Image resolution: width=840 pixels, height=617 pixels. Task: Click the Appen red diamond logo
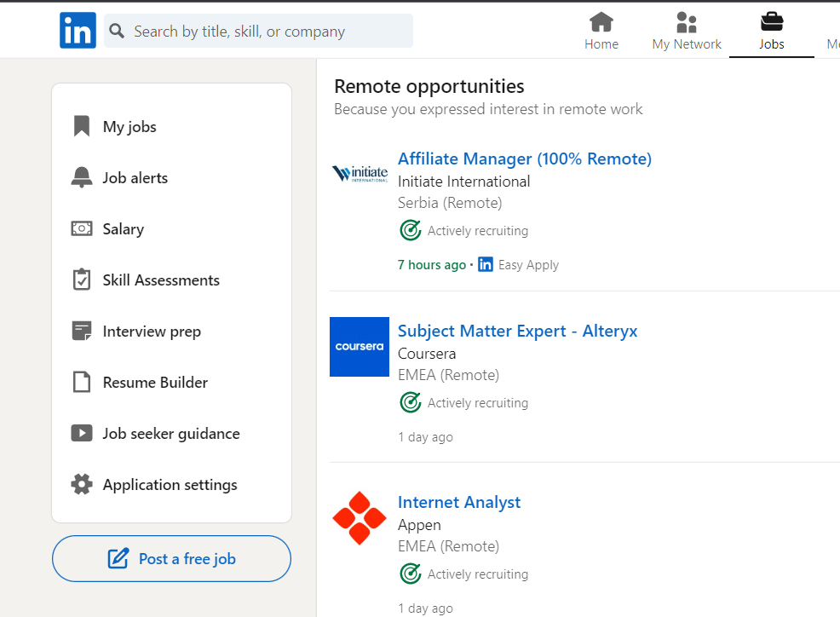point(360,518)
